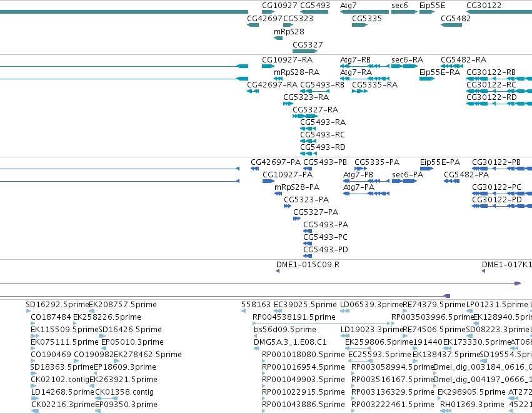Open the CG5335 gene label
The image size is (532, 414).
[x=367, y=19]
